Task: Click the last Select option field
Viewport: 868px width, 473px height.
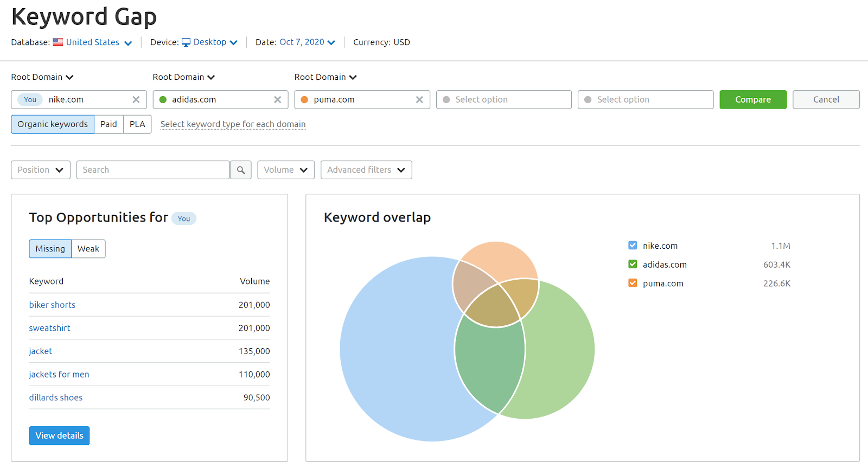Action: 646,99
